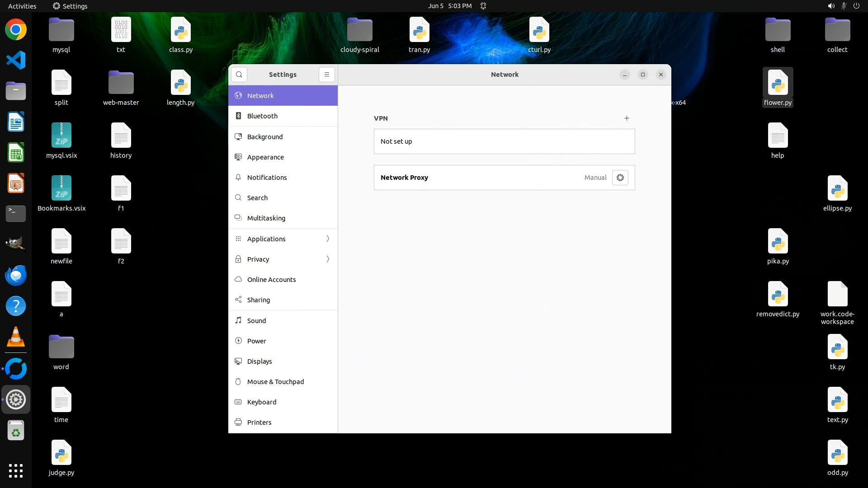Open Network Proxy gear settings

click(x=620, y=178)
